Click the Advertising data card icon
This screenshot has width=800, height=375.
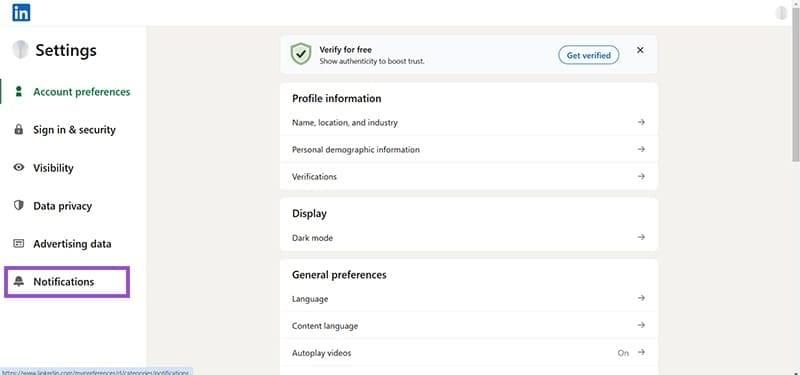19,243
